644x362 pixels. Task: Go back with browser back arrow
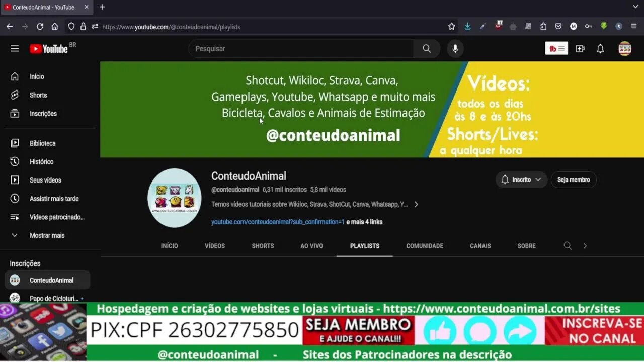point(10,27)
